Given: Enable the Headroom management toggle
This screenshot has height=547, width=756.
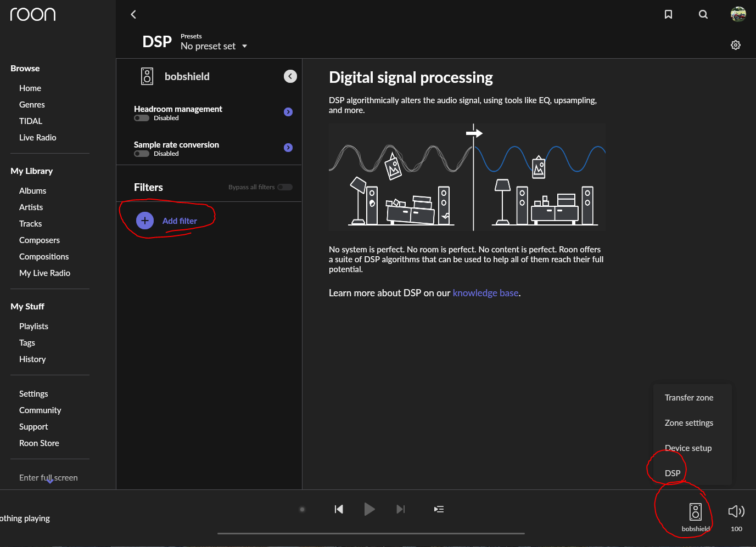Looking at the screenshot, I should [x=142, y=118].
